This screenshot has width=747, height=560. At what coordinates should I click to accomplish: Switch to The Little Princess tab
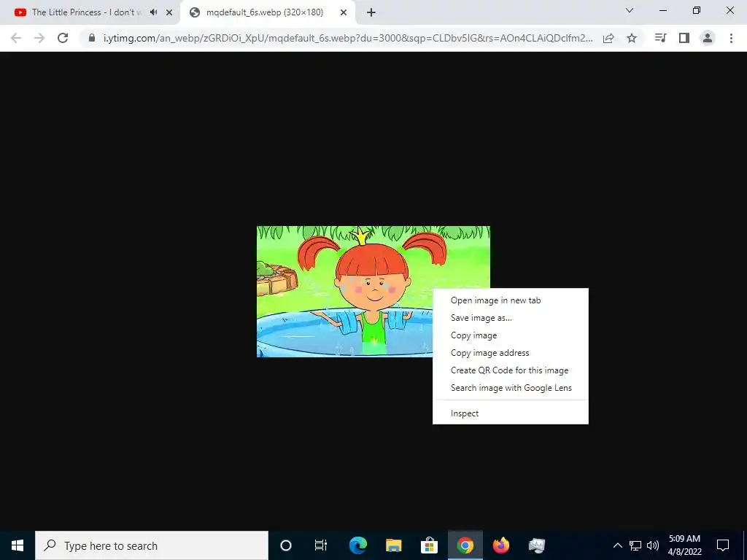click(86, 12)
